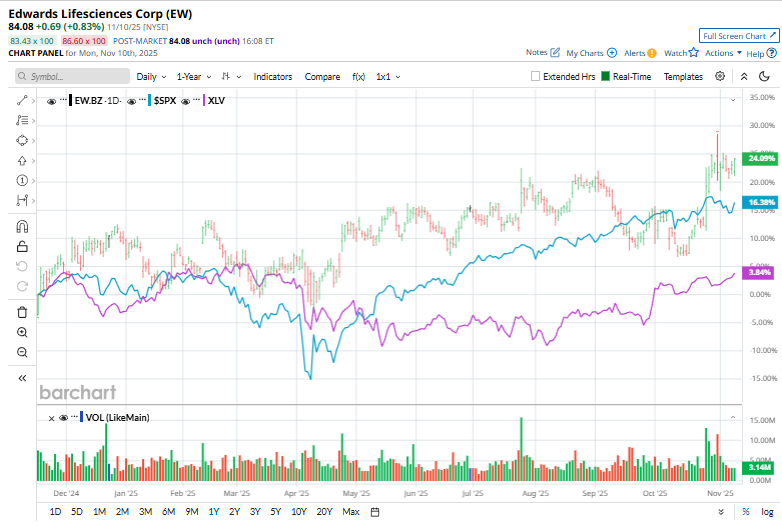
Task: Open the Actions dropdown menu
Action: 722,53
